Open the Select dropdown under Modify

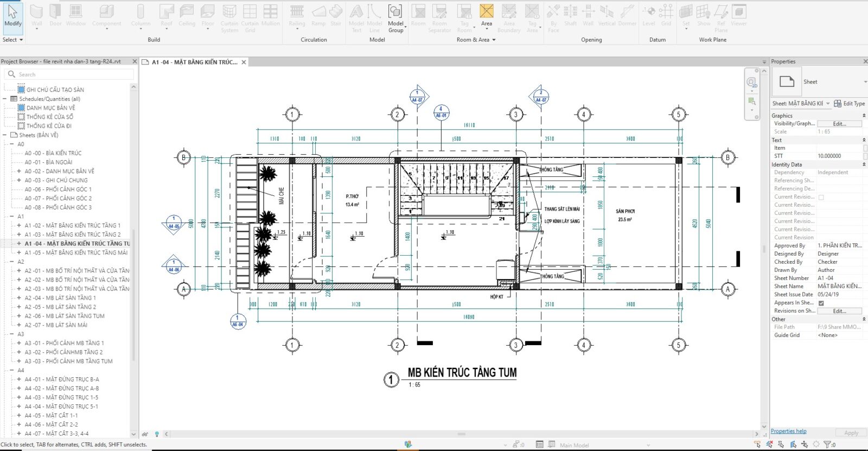[x=12, y=40]
